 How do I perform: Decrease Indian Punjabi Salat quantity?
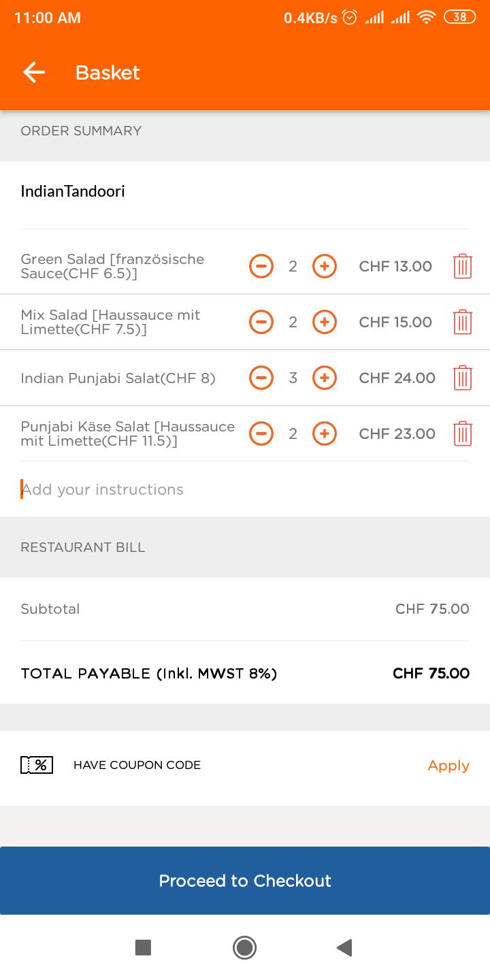(x=261, y=378)
